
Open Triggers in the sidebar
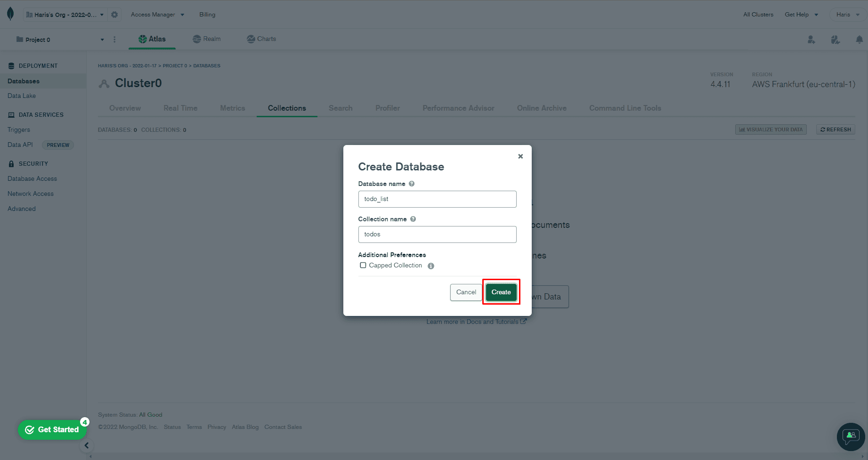[19, 129]
